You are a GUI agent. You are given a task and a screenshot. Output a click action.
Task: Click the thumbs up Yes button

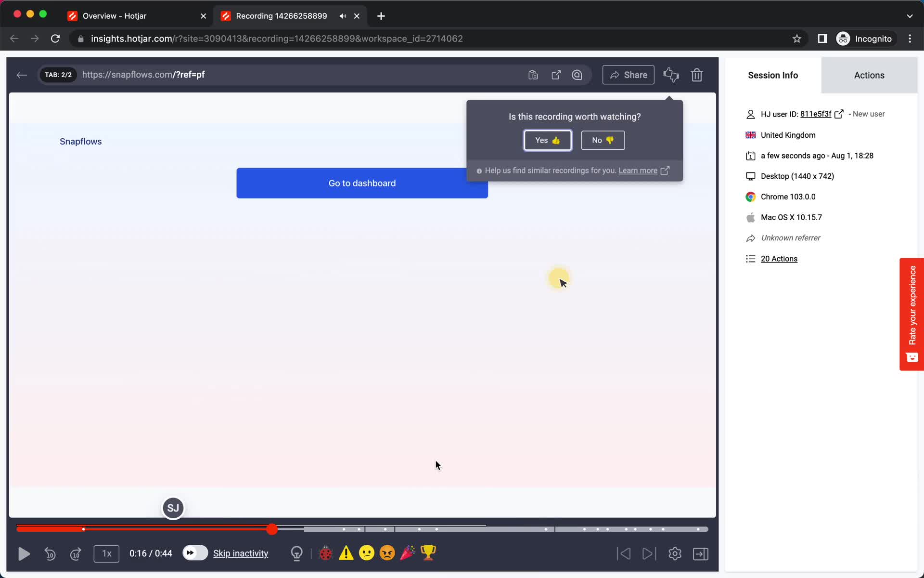tap(547, 140)
